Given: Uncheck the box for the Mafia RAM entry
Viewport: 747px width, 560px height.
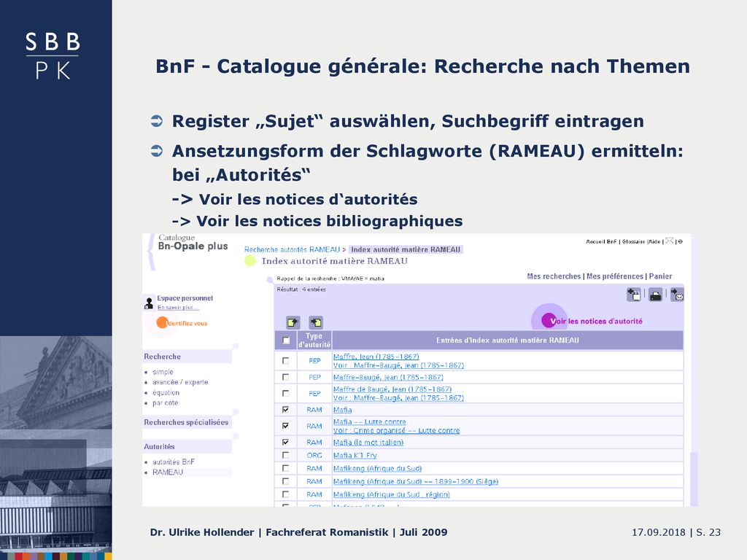Looking at the screenshot, I should [x=286, y=410].
